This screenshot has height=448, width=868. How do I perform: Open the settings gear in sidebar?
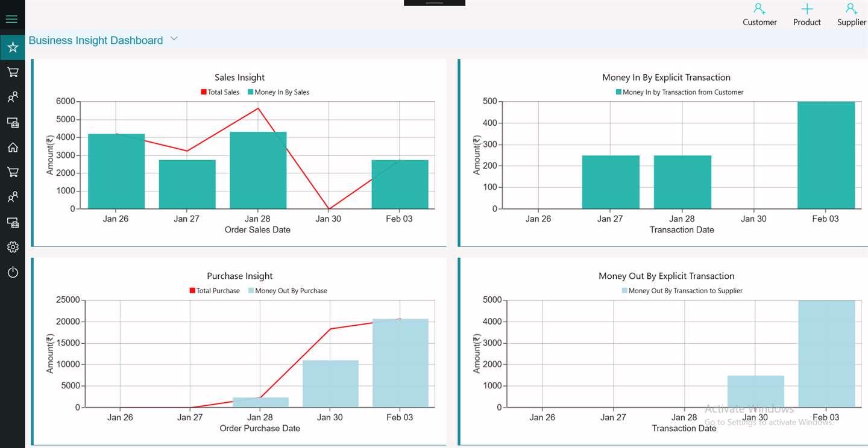[x=12, y=247]
